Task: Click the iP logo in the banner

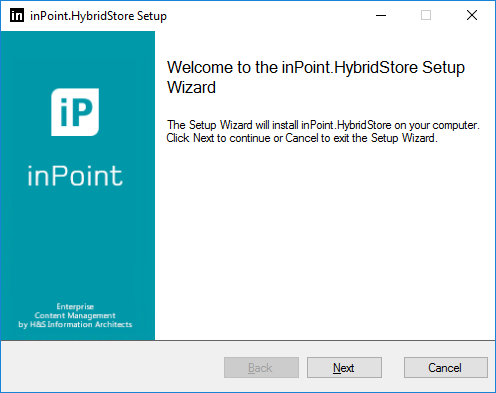Action: [75, 112]
